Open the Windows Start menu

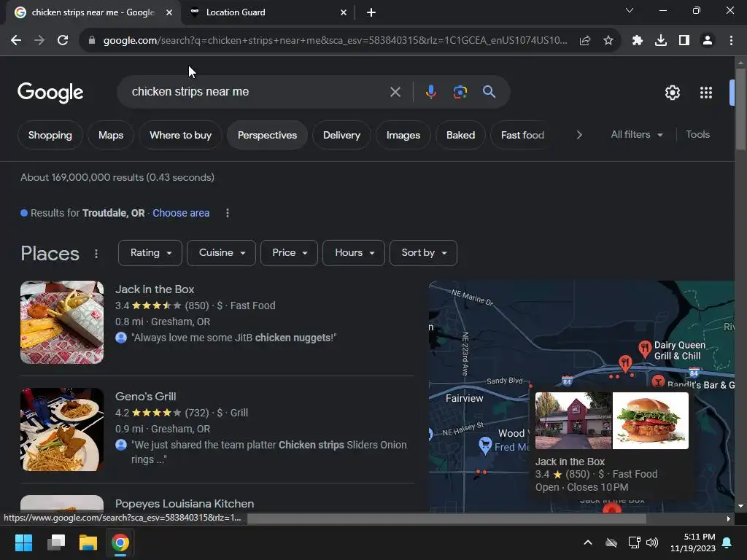pos(23,542)
